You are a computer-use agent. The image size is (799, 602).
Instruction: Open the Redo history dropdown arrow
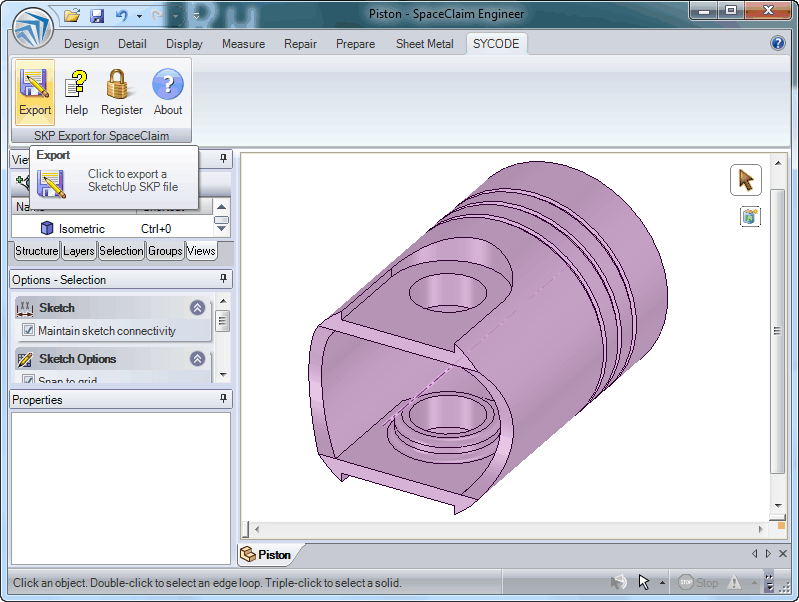(175, 16)
